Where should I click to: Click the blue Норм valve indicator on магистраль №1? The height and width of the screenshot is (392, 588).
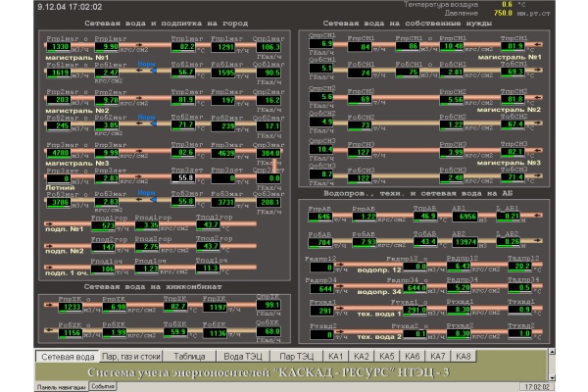[146, 63]
